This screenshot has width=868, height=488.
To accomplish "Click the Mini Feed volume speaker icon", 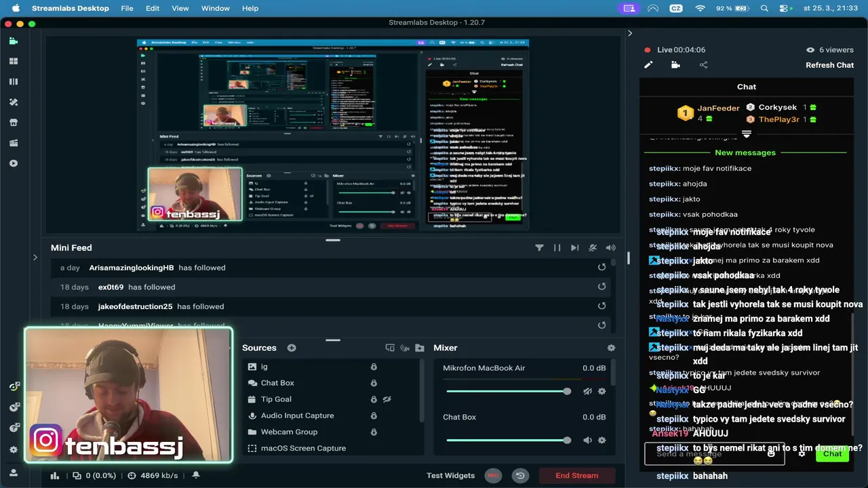I will coord(610,248).
